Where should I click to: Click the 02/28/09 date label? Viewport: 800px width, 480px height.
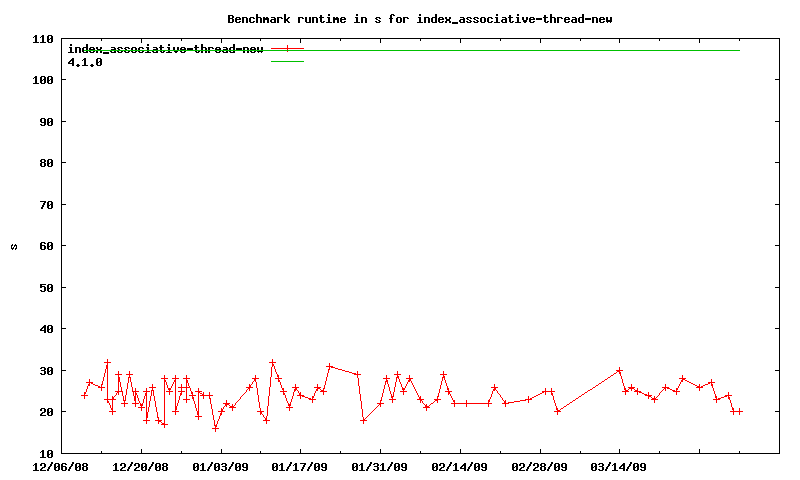540,466
